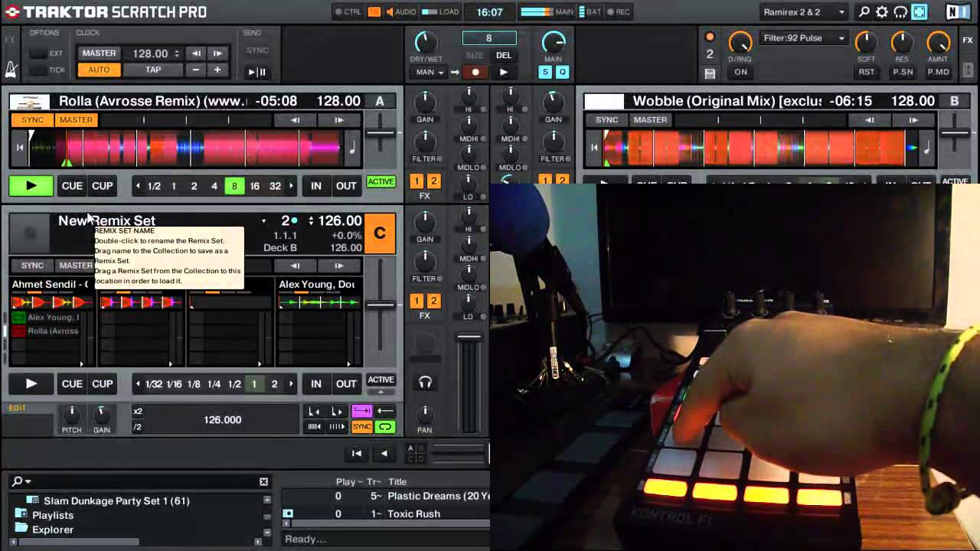Viewport: 980px width, 551px height.
Task: Click the Native Instruments logo
Action: pos(956,12)
